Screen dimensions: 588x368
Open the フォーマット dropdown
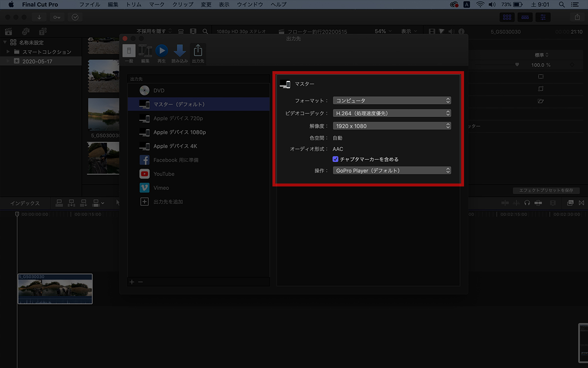point(392,101)
